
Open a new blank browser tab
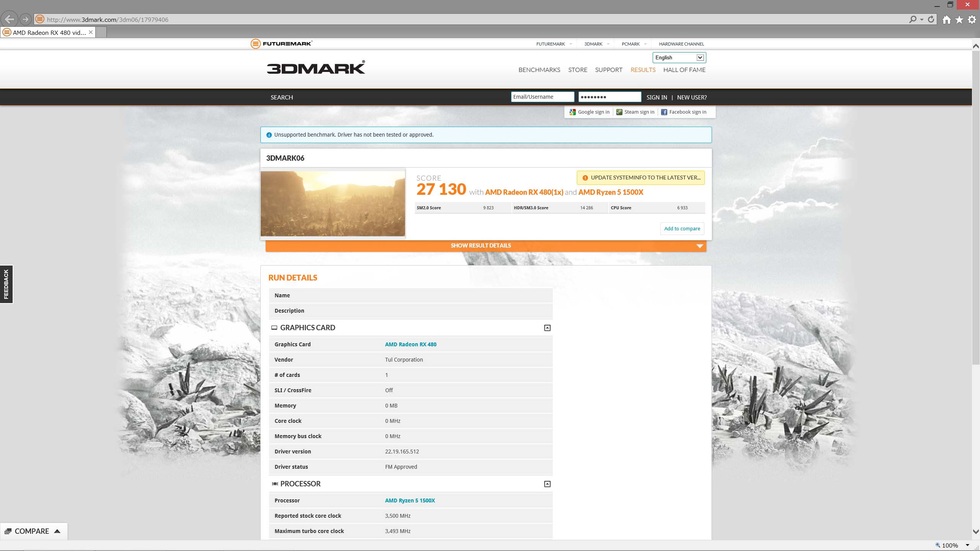tap(101, 33)
